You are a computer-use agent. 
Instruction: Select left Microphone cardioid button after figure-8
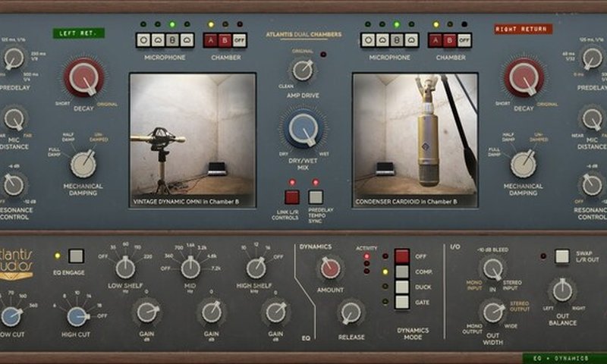[187, 40]
